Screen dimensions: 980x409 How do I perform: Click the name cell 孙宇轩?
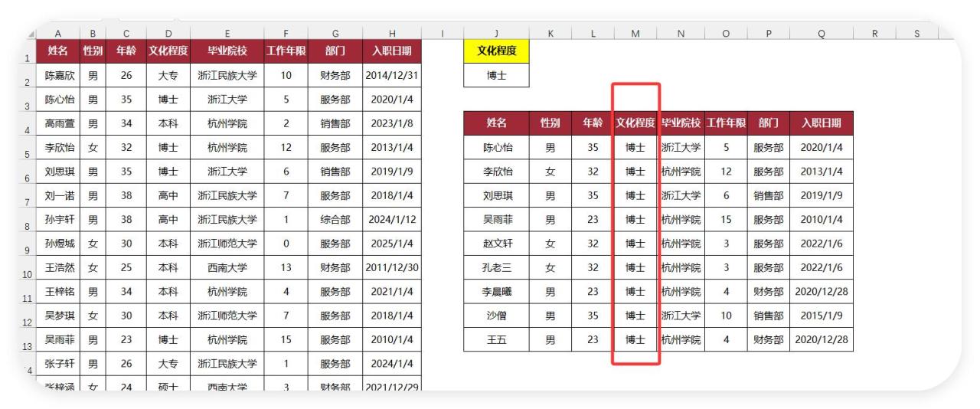(58, 219)
